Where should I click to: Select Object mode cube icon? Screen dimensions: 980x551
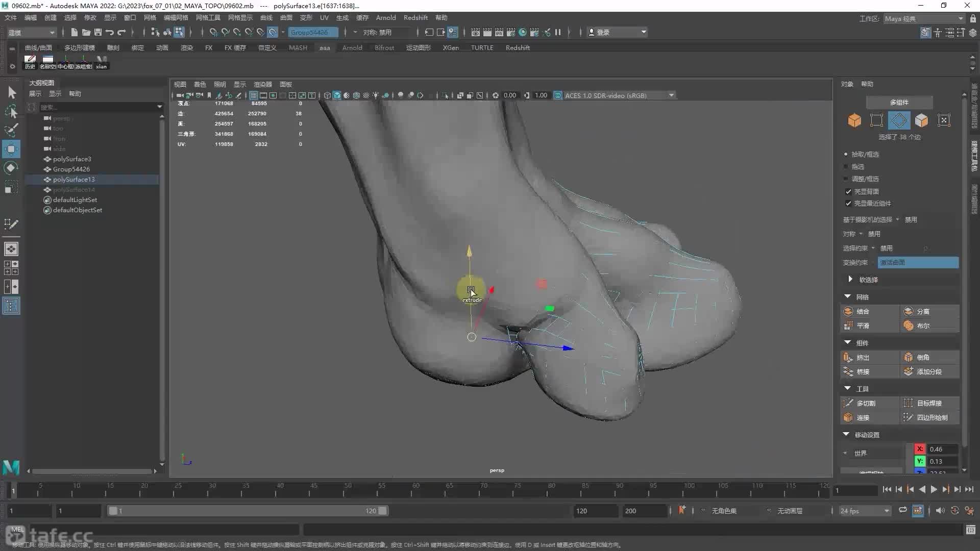pos(854,120)
